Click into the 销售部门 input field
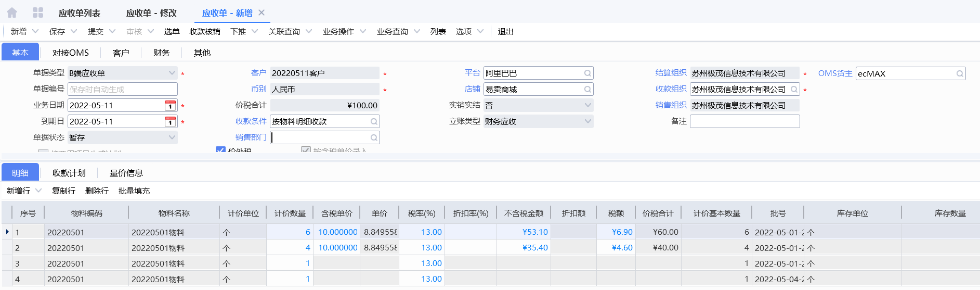Image resolution: width=980 pixels, height=290 pixels. tap(325, 137)
